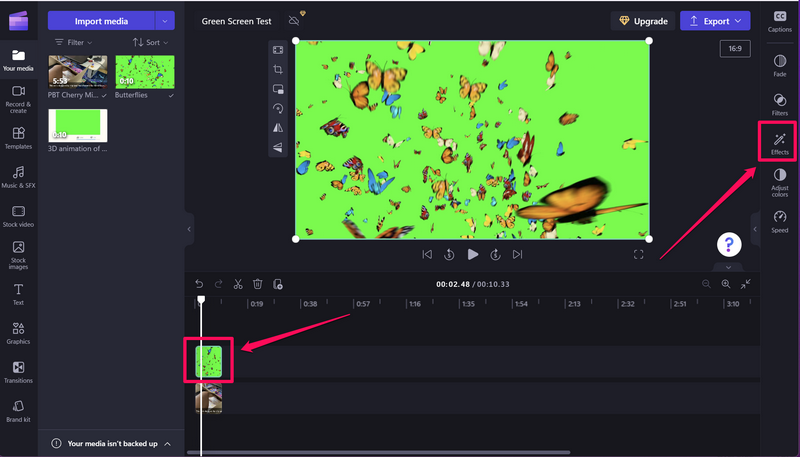Change the 16:9 aspect ratio
Screen dimensions: 800x457
click(x=734, y=48)
